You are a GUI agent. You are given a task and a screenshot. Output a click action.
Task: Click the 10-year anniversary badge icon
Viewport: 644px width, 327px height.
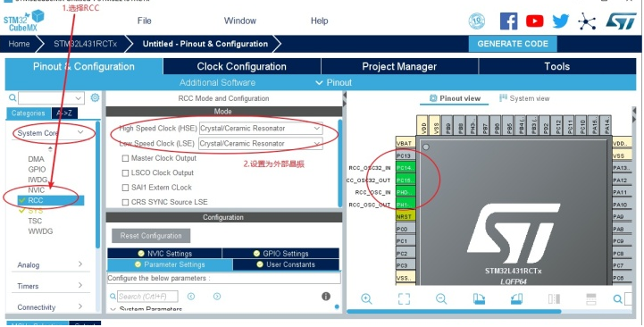pyautogui.click(x=477, y=21)
